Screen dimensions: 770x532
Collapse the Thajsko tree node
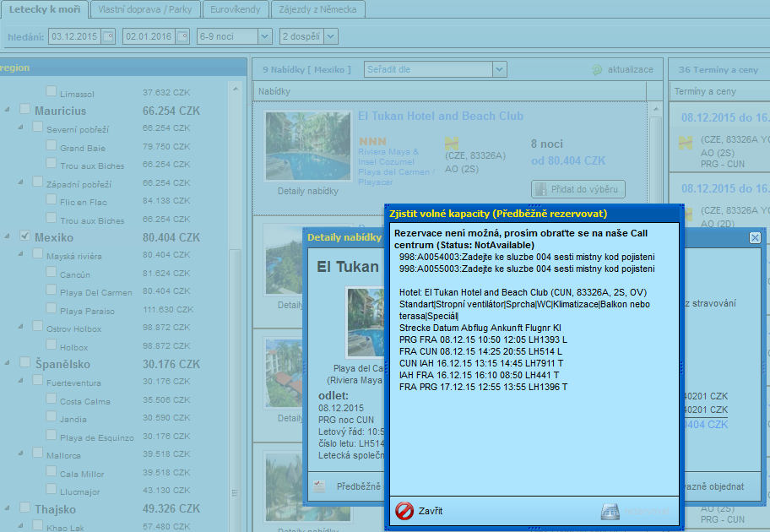coord(8,508)
